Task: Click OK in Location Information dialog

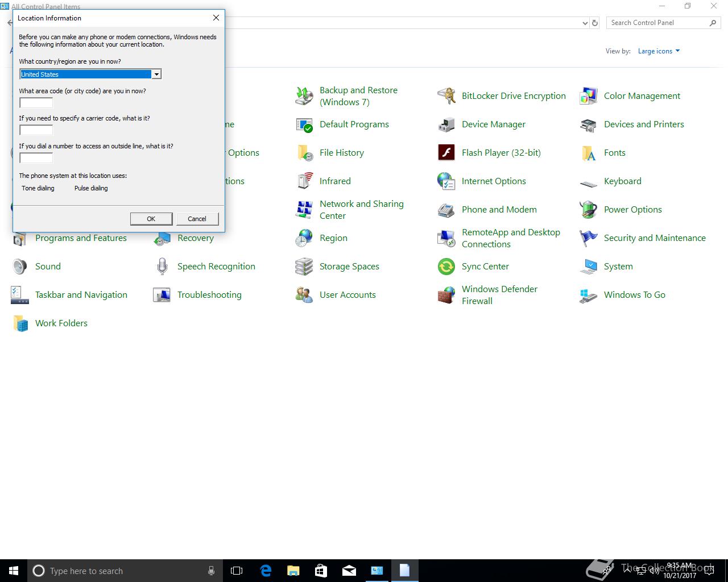Action: tap(151, 219)
